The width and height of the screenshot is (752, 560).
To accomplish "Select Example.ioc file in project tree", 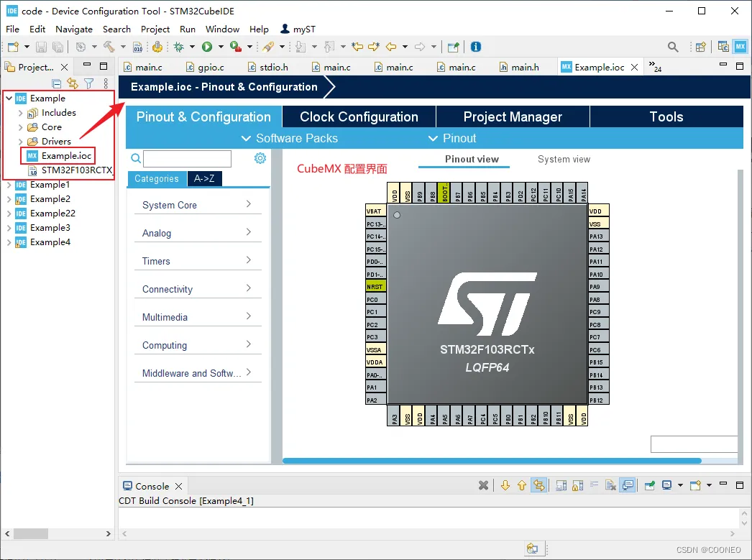I will [58, 156].
